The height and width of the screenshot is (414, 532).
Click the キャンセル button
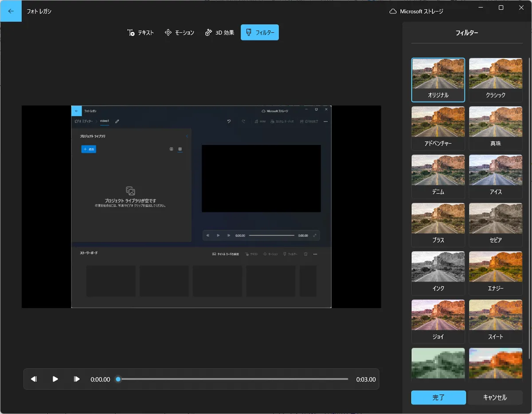[x=495, y=398]
